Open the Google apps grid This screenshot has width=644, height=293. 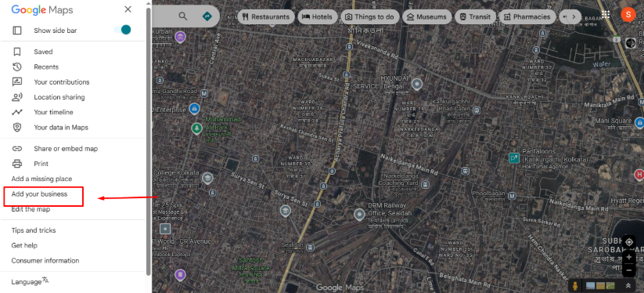pyautogui.click(x=606, y=14)
